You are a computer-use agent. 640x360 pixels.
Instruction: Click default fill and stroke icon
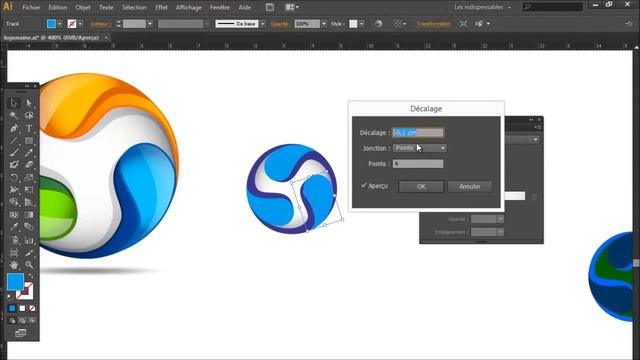[10, 297]
